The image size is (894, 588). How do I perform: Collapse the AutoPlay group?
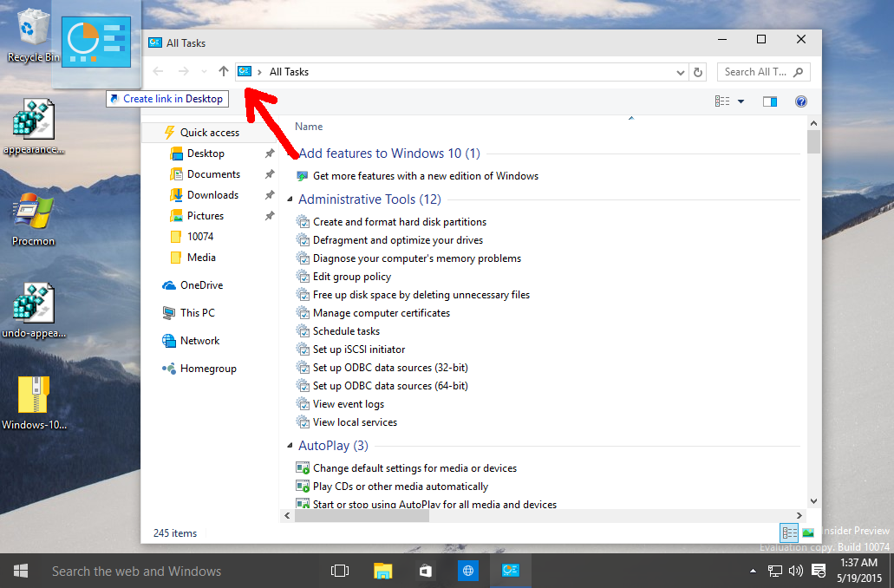click(290, 445)
